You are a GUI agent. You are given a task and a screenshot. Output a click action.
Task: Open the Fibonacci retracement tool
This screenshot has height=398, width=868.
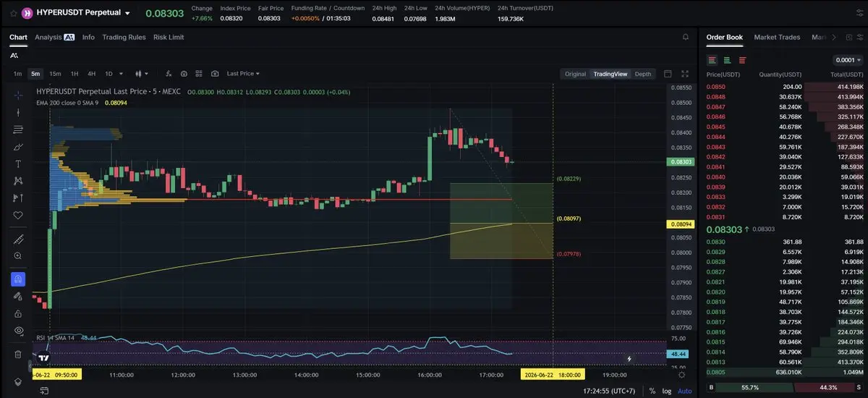click(18, 130)
